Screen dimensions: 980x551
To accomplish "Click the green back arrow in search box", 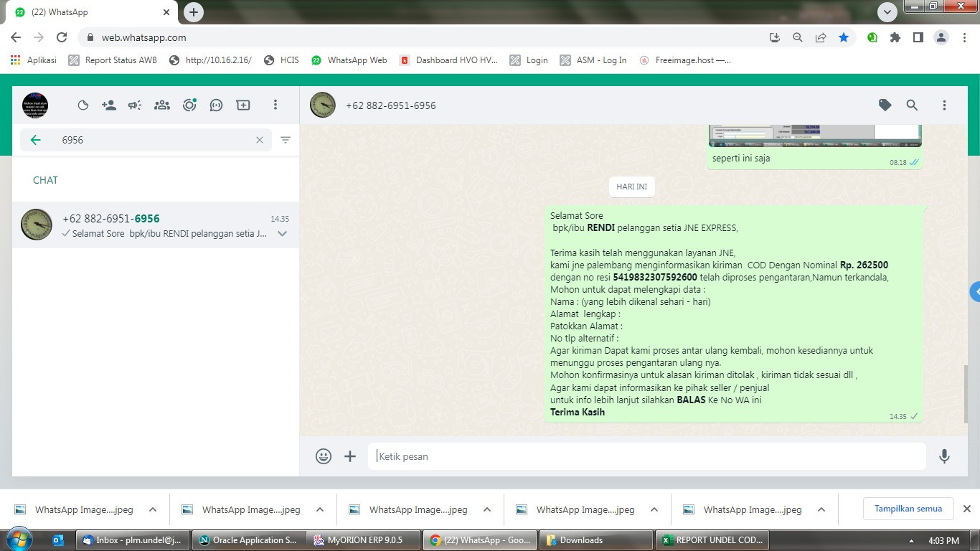I will pos(35,140).
